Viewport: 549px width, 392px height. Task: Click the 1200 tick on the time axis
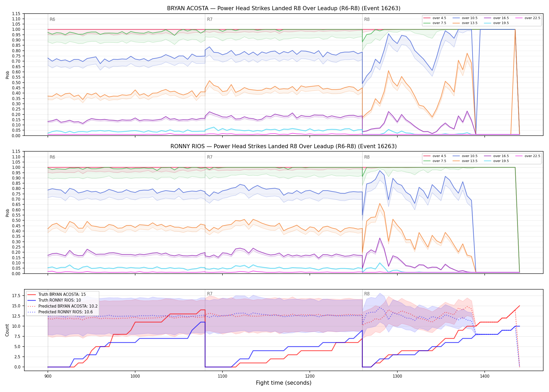[310, 376]
